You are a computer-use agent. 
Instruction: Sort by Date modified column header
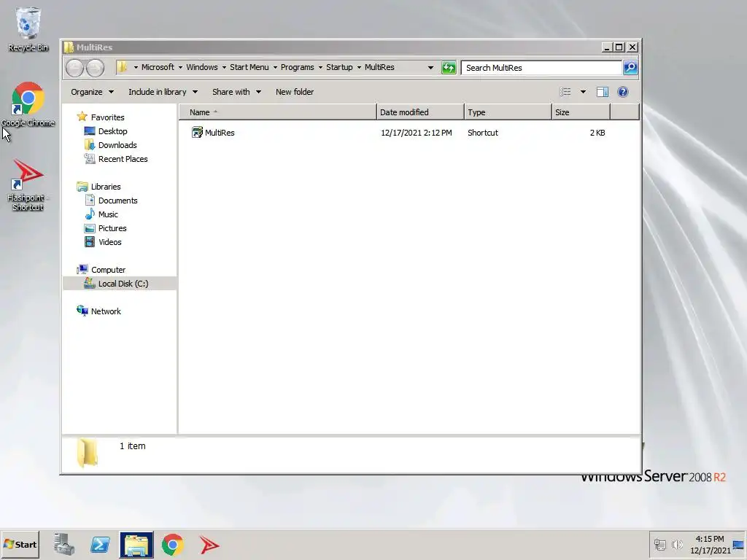[419, 112]
